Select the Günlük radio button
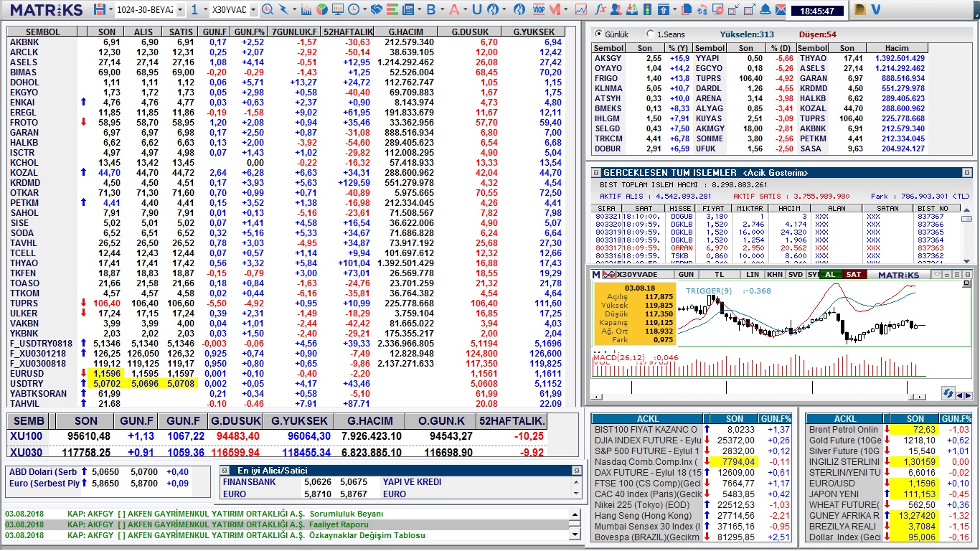The image size is (980, 551). [x=599, y=34]
